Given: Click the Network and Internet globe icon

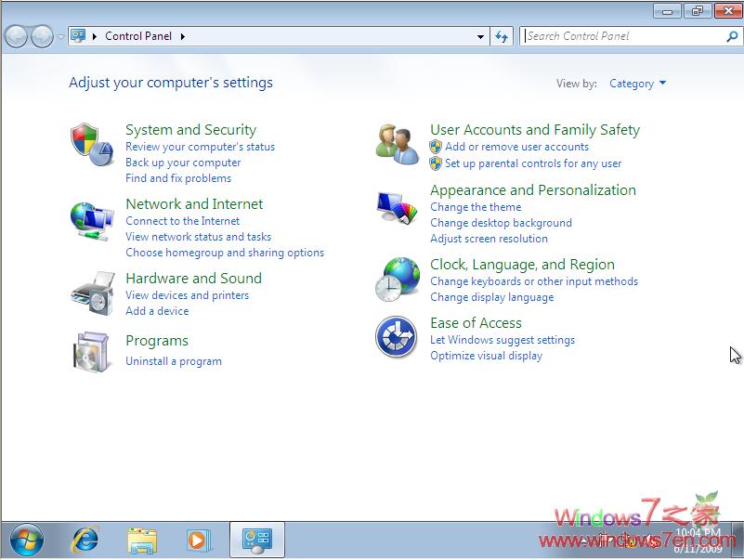Looking at the screenshot, I should 92,220.
